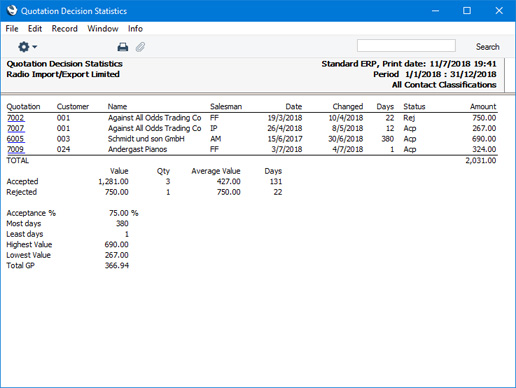Select 'Schmidt und son GmbH' name cell
This screenshot has height=388, width=516.
click(x=146, y=139)
